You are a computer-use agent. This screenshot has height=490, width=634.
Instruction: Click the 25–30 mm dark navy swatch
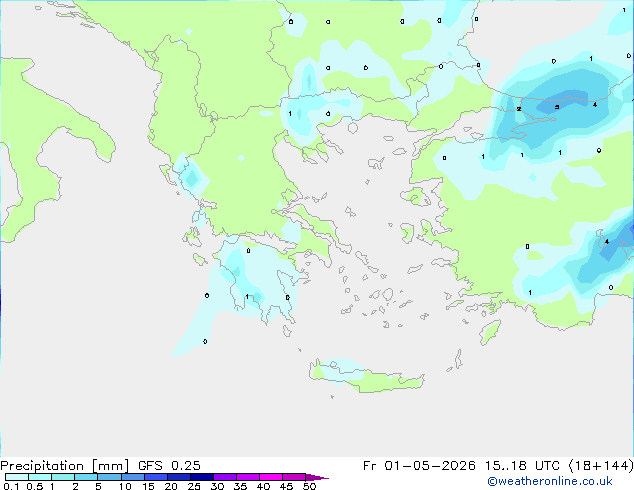pyautogui.click(x=201, y=477)
